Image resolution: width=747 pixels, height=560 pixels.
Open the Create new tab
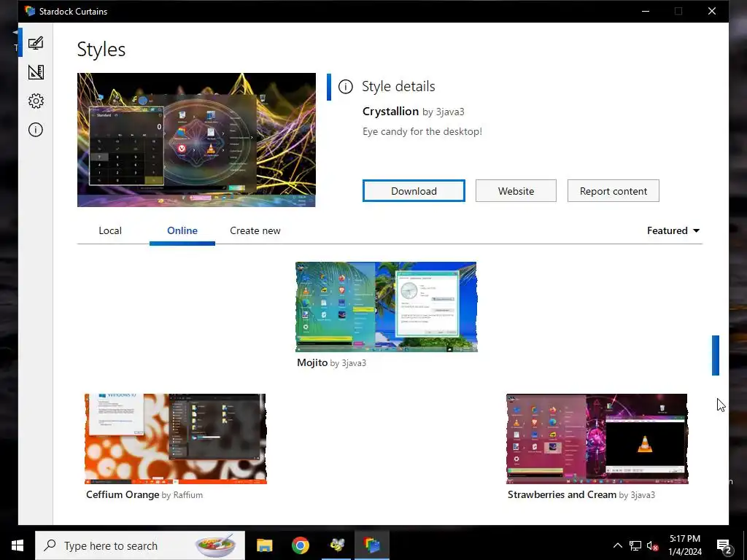point(255,230)
